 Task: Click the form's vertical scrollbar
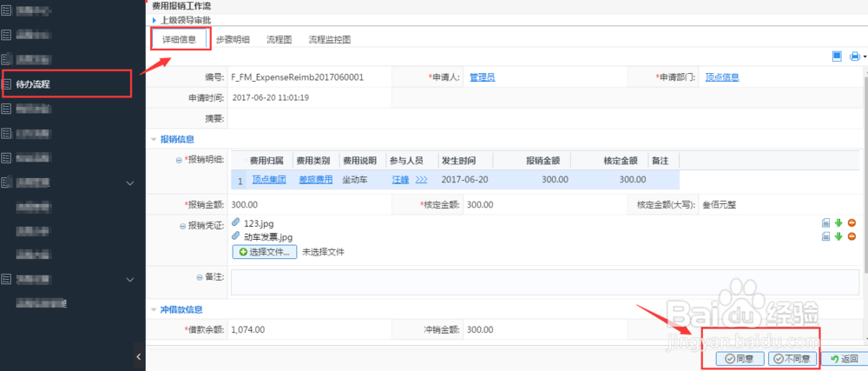pos(865,175)
